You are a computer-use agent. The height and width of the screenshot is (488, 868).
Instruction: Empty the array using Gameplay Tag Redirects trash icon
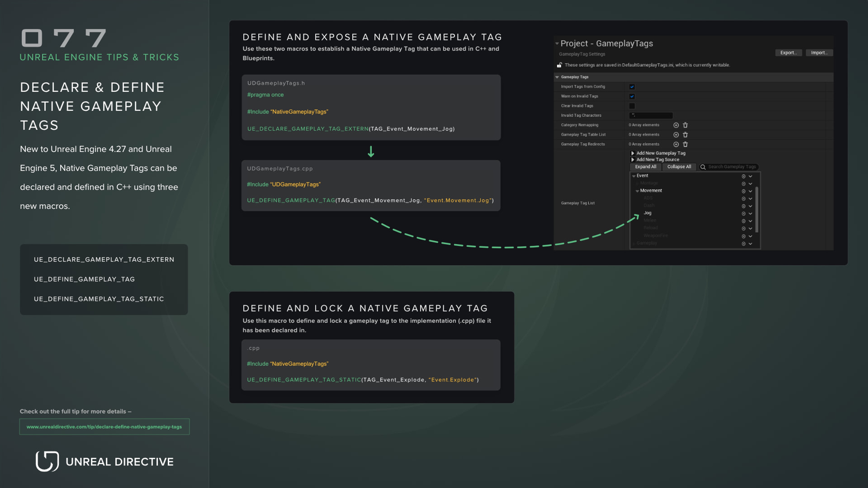686,144
